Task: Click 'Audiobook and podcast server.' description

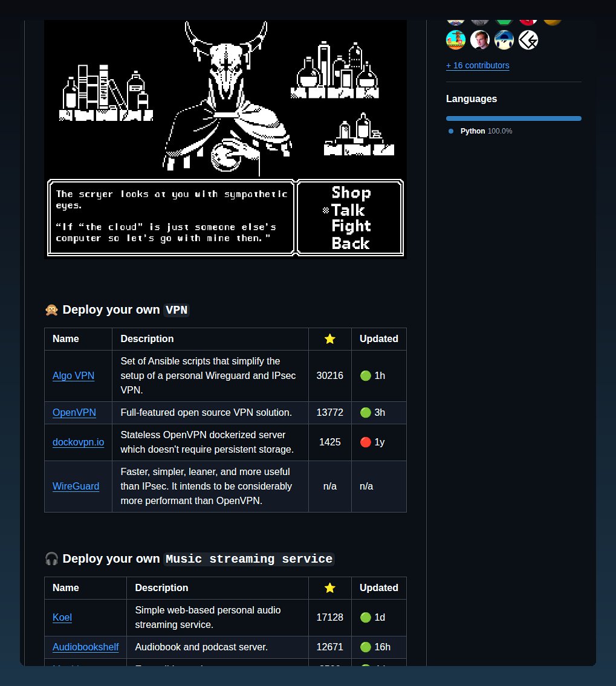Action: (x=201, y=647)
